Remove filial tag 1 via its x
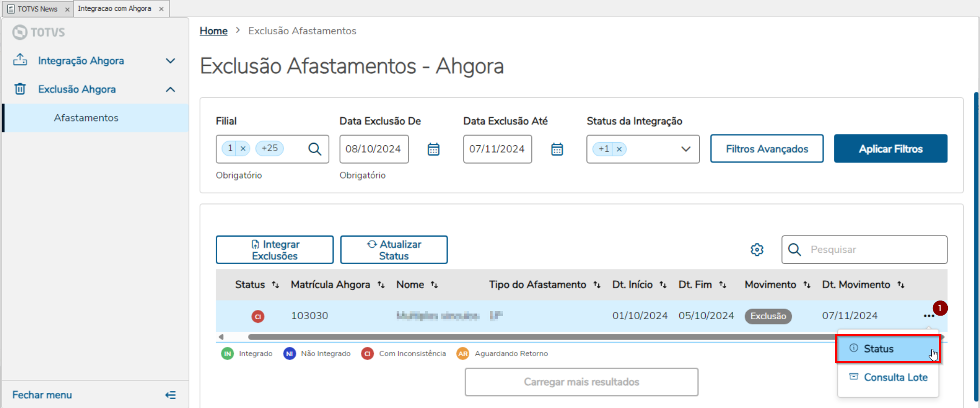 pyautogui.click(x=243, y=148)
